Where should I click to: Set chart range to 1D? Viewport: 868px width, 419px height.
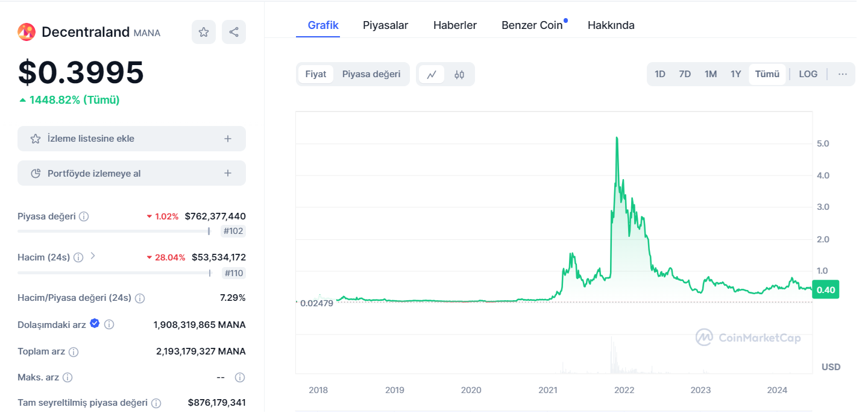(660, 74)
